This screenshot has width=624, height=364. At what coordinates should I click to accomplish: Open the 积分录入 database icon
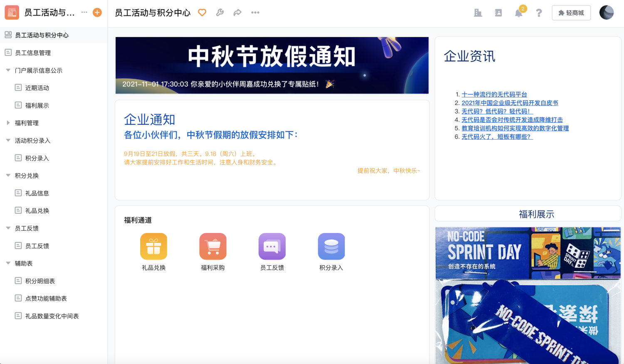[x=332, y=246]
